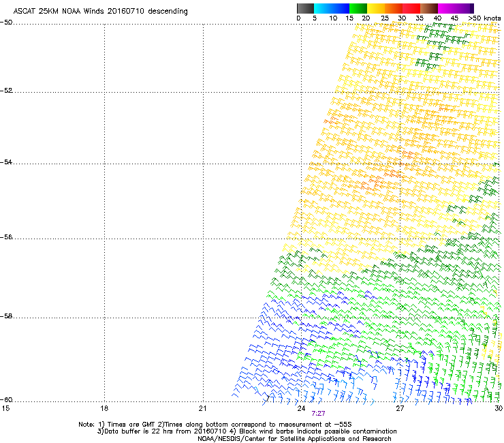
Task: Click the cyan-blue 5-15 knots legend band
Action: point(332,8)
